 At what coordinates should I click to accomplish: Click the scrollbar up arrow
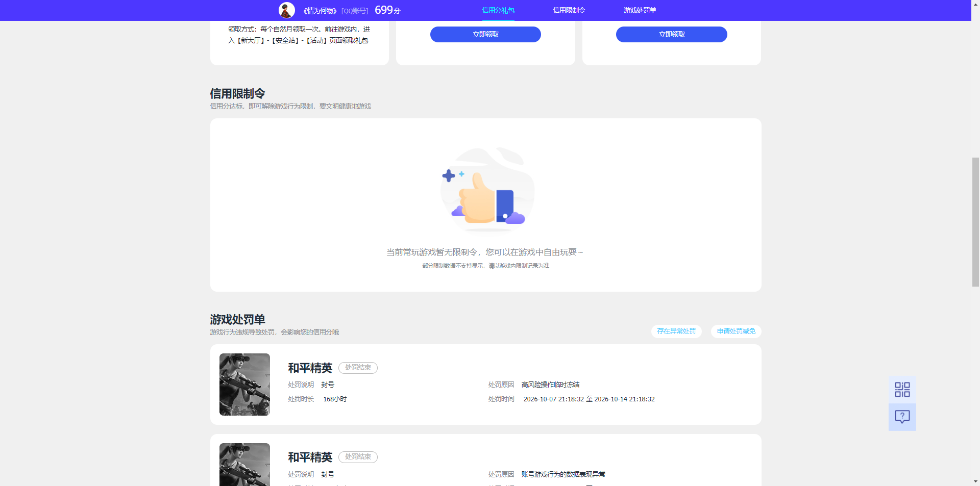pyautogui.click(x=975, y=4)
